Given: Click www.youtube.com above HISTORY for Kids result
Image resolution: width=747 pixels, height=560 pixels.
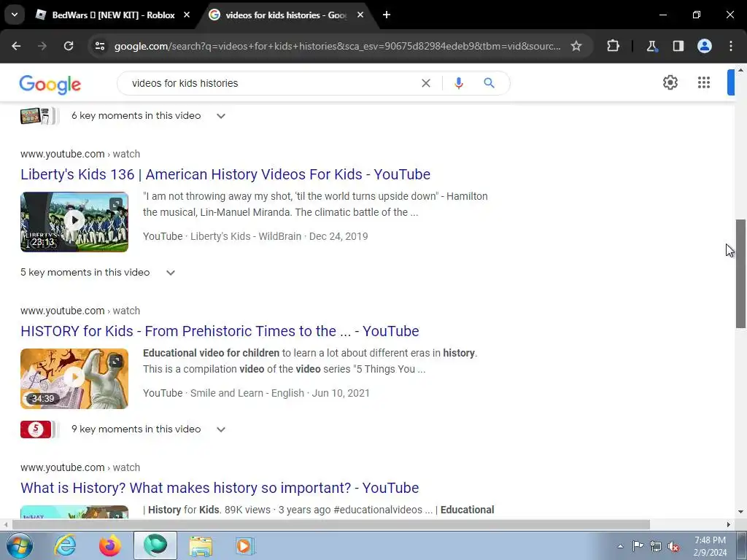Looking at the screenshot, I should (63, 311).
